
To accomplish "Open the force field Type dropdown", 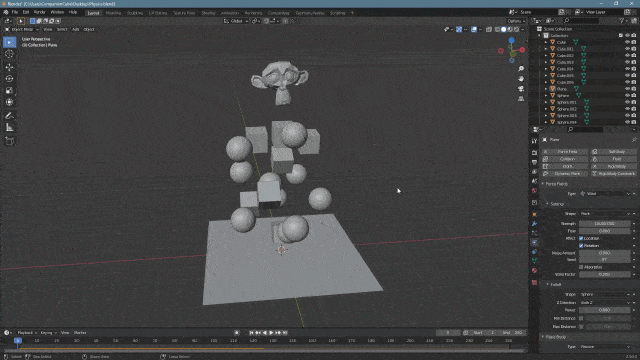I will 605,194.
